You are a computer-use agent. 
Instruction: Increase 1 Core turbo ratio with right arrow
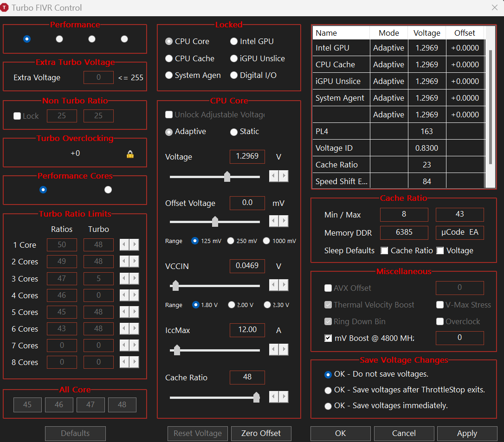(134, 245)
